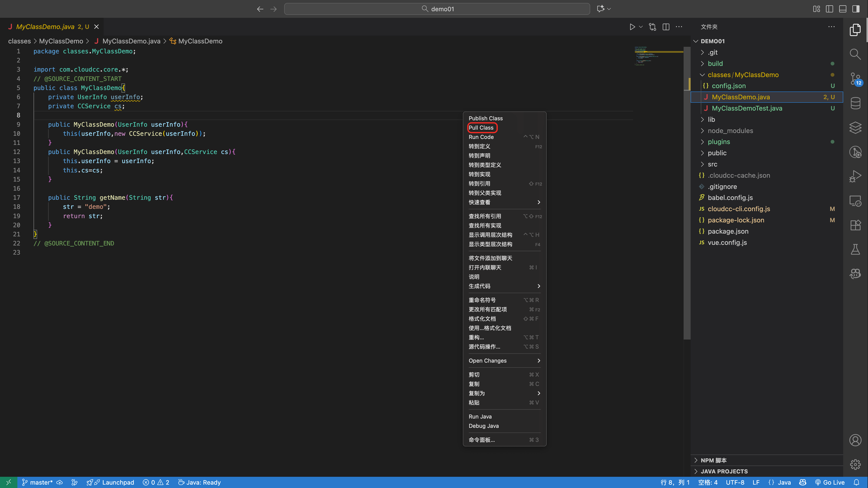This screenshot has width=868, height=488.
Task: Open the Search view in activity bar
Action: click(855, 54)
